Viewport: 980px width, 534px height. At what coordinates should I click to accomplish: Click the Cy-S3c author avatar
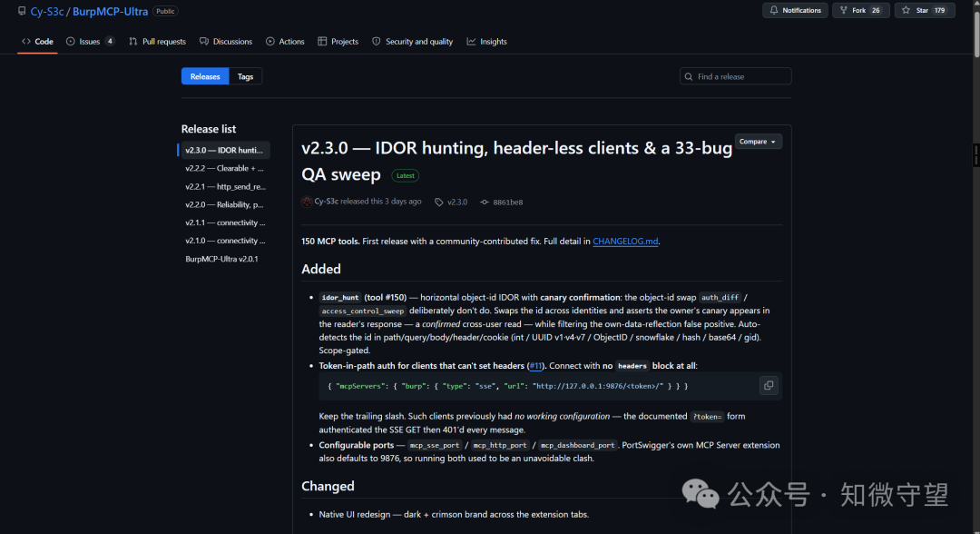tap(307, 202)
